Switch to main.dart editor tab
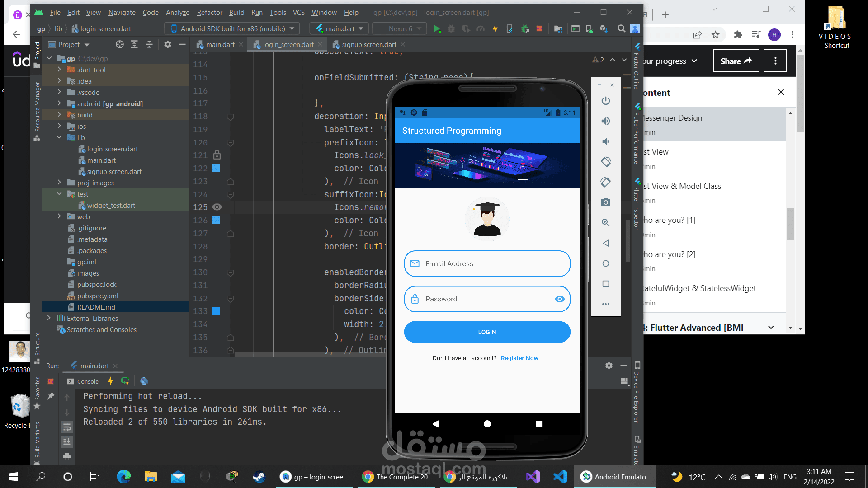 (x=220, y=44)
